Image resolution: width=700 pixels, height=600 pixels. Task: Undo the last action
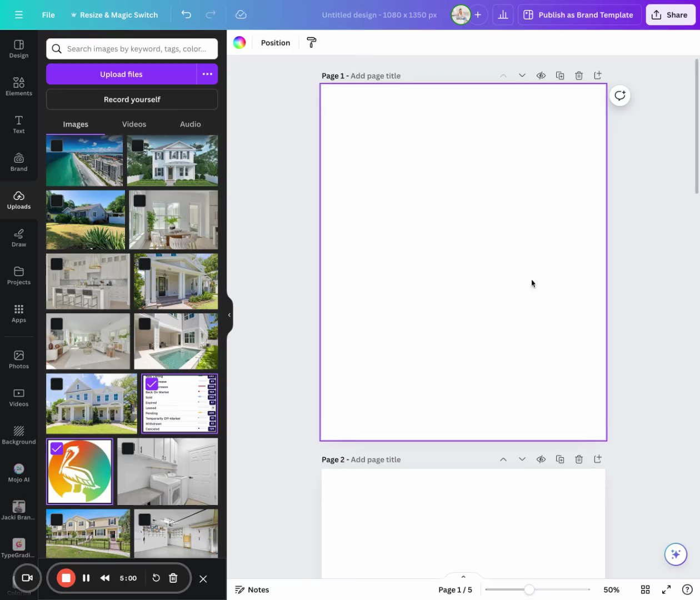click(x=186, y=14)
